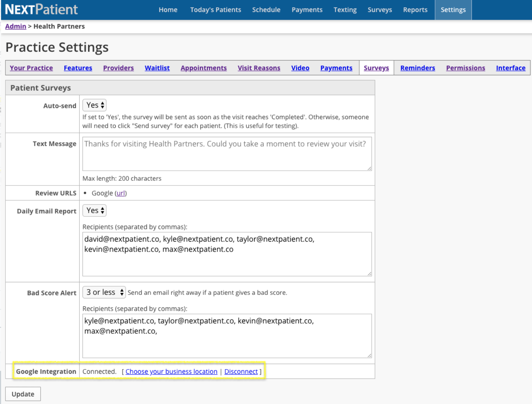Screen dimensions: 532x404
Task: Open the Home menu item
Action: tap(168, 10)
